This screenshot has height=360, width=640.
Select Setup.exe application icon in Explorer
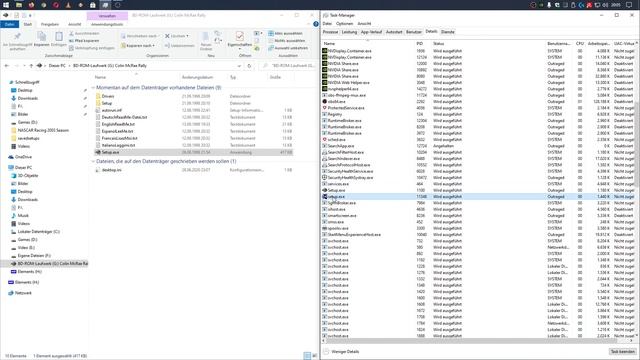coord(98,152)
